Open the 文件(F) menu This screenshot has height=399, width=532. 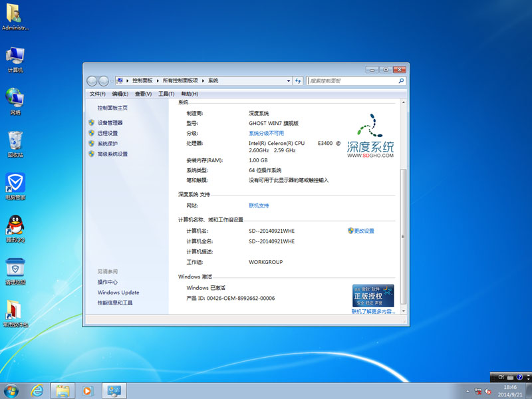click(97, 94)
